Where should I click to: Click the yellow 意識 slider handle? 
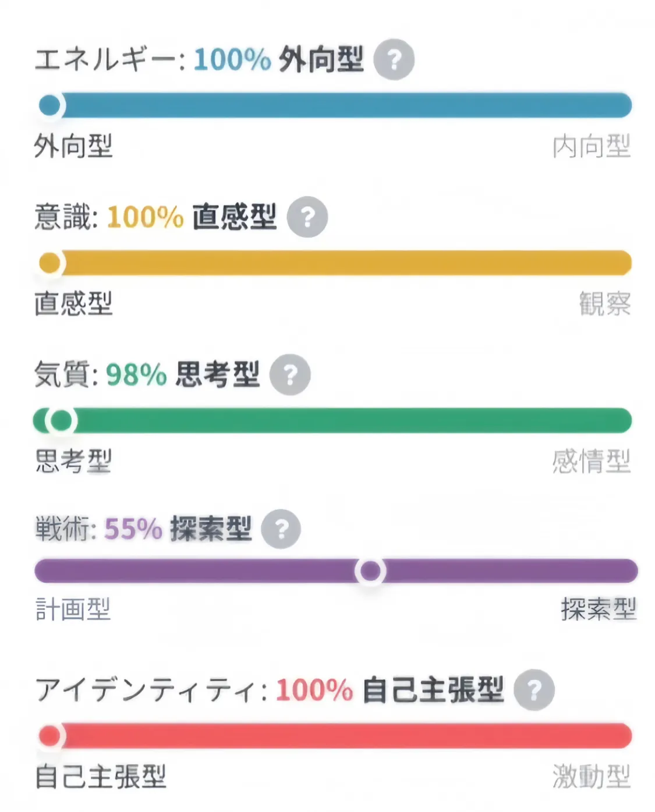(50, 263)
